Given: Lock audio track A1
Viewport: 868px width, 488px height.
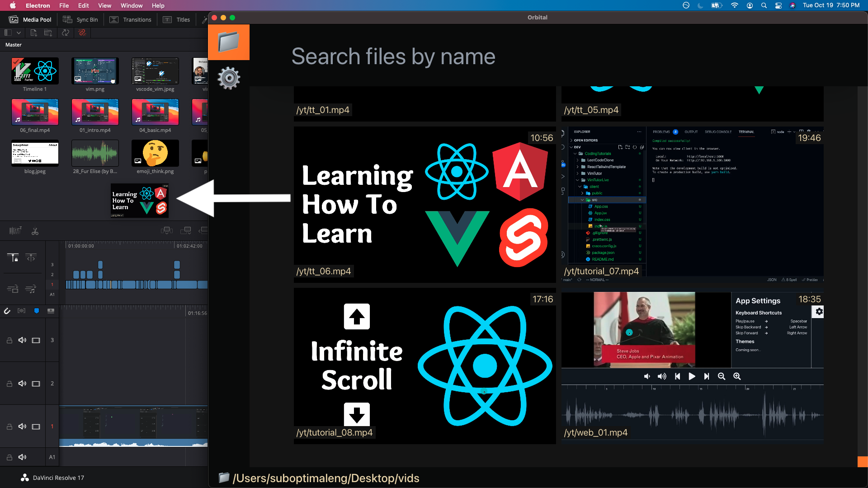Looking at the screenshot, I should coord(9,457).
